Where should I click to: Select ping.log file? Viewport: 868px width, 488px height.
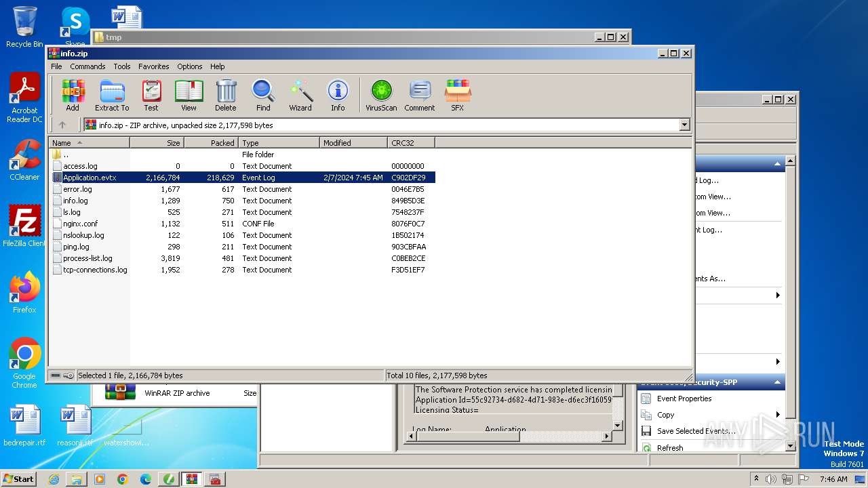pyautogui.click(x=242, y=247)
